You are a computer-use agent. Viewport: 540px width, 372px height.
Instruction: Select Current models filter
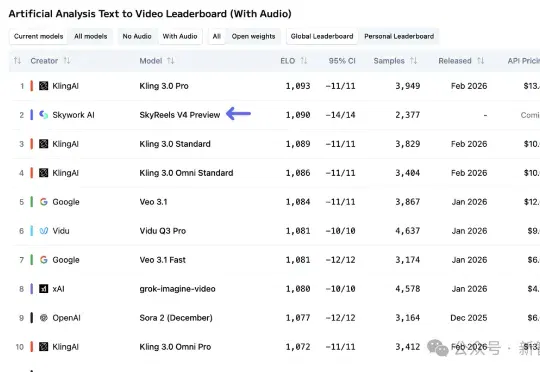[x=39, y=36]
